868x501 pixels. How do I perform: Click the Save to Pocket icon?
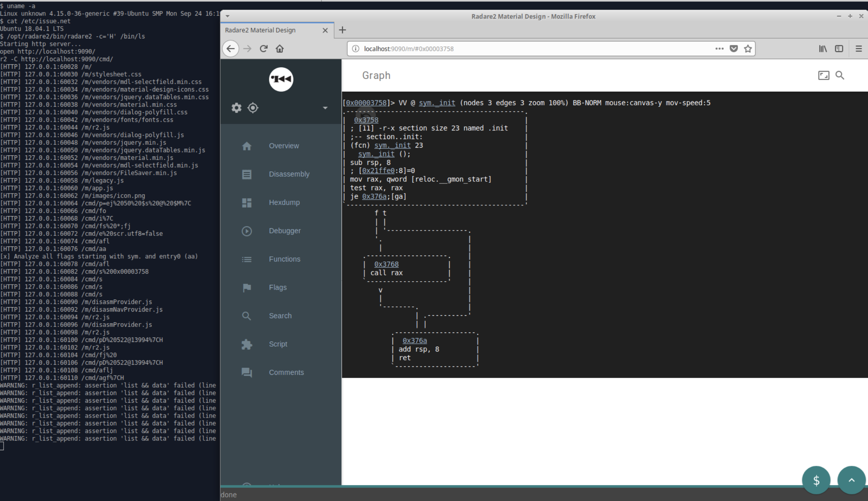[x=734, y=49]
